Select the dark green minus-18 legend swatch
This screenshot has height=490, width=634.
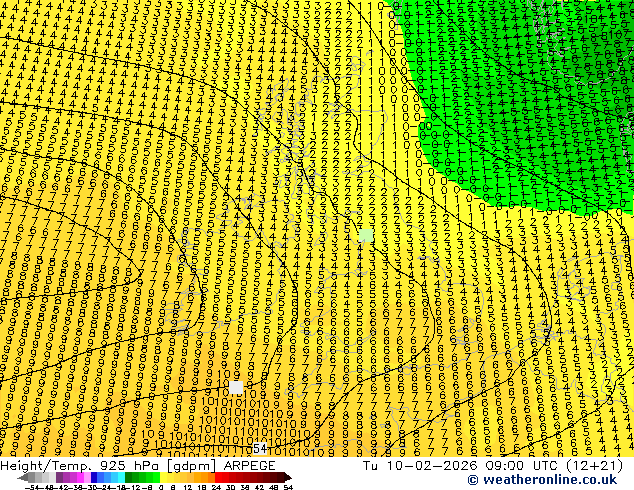tap(128, 477)
